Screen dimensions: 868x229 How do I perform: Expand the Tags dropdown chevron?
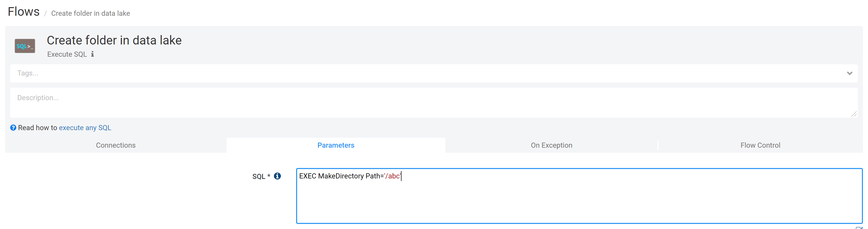tap(849, 73)
